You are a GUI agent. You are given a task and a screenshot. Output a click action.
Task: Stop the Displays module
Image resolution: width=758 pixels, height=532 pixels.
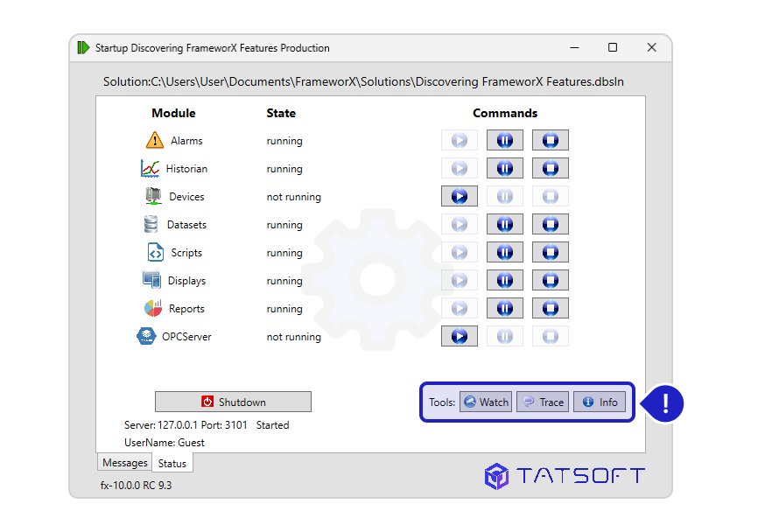pos(551,281)
